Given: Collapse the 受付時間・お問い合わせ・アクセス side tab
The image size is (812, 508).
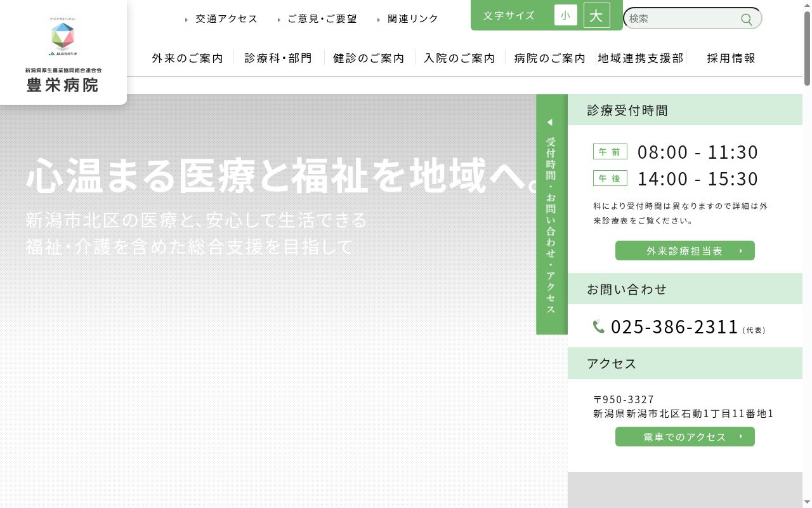Looking at the screenshot, I should tap(551, 214).
